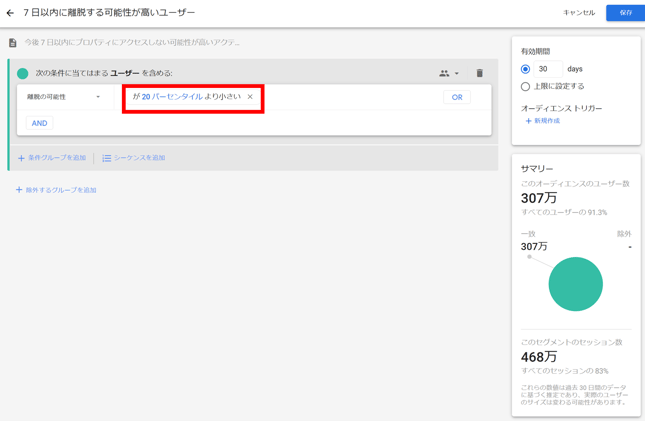Image resolution: width=645 pixels, height=421 pixels.
Task: Expand the user scope dropdown arrow
Action: pyautogui.click(x=457, y=74)
